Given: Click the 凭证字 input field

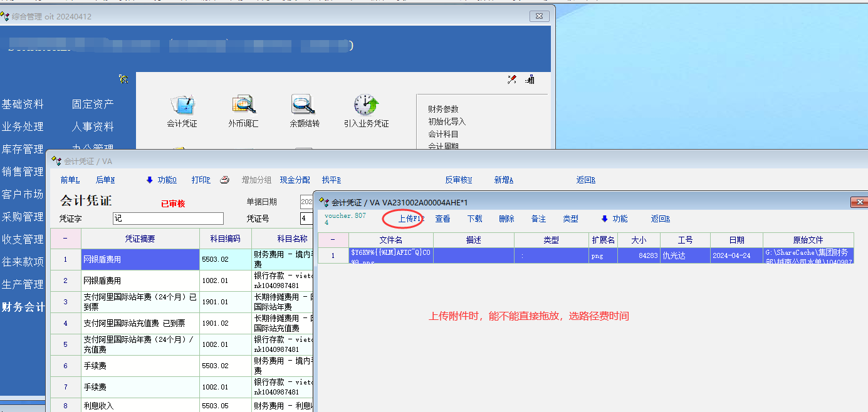Looking at the screenshot, I should (x=168, y=219).
